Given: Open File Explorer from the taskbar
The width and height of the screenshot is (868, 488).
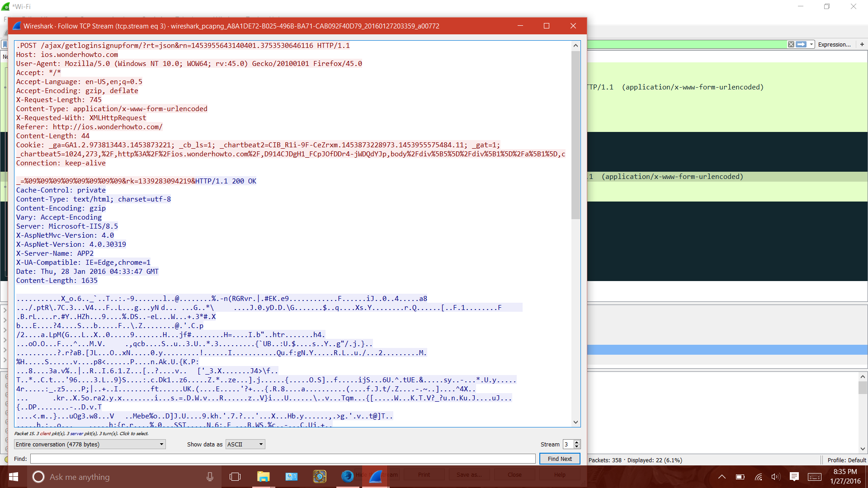Looking at the screenshot, I should coord(264,477).
